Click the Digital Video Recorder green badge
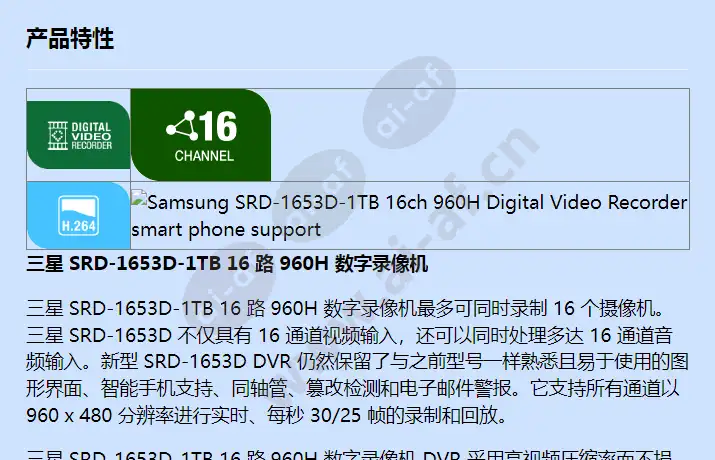Screen dimensions: 715x460 [x=78, y=135]
